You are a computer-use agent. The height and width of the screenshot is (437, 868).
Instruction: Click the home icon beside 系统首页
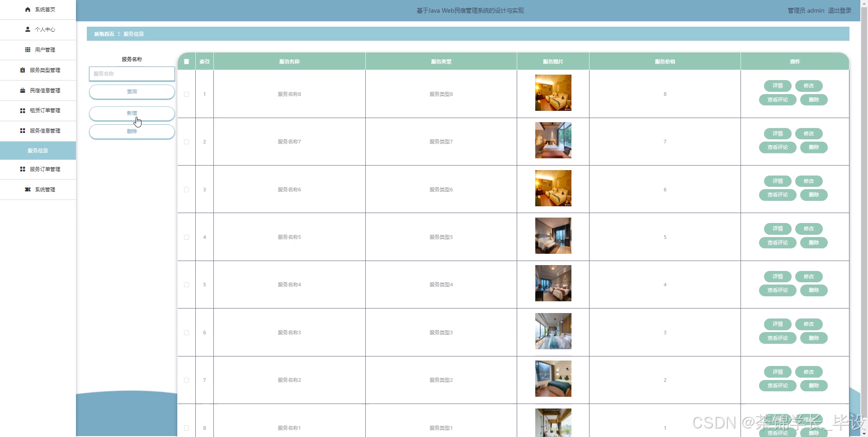coord(28,9)
